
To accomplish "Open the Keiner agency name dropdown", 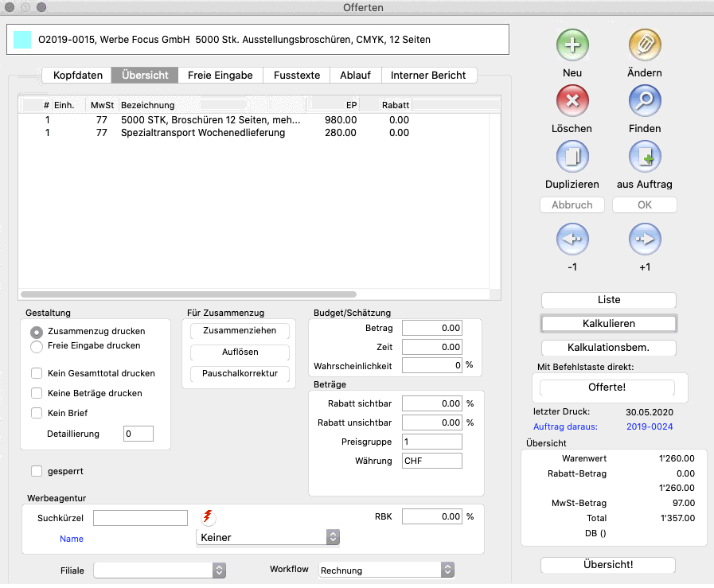I will tap(267, 538).
